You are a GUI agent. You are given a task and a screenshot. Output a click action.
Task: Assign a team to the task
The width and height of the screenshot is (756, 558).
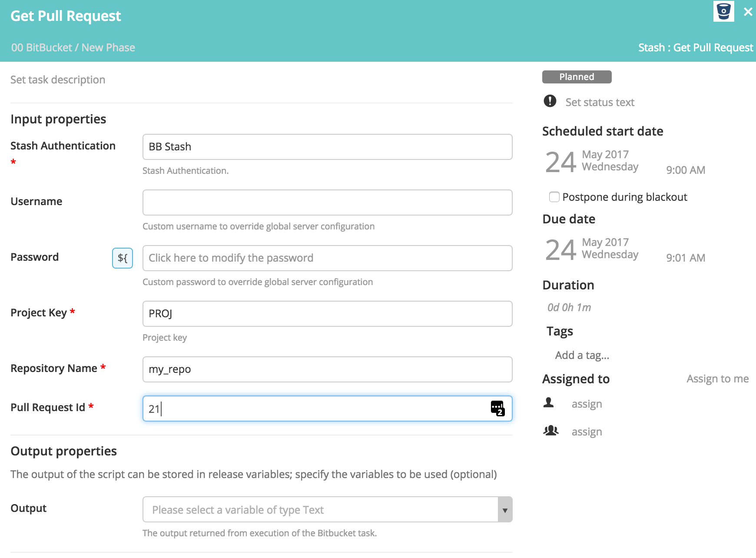point(587,432)
